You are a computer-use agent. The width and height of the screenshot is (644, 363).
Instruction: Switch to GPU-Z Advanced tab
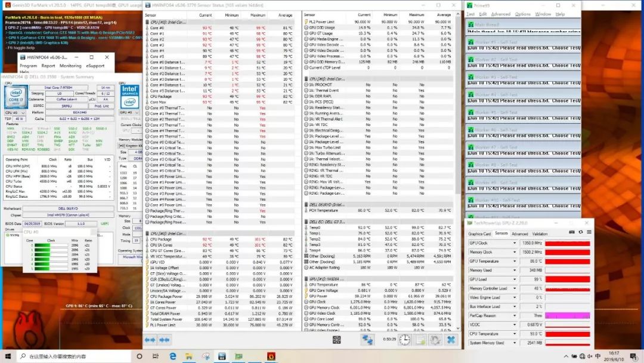coord(519,234)
